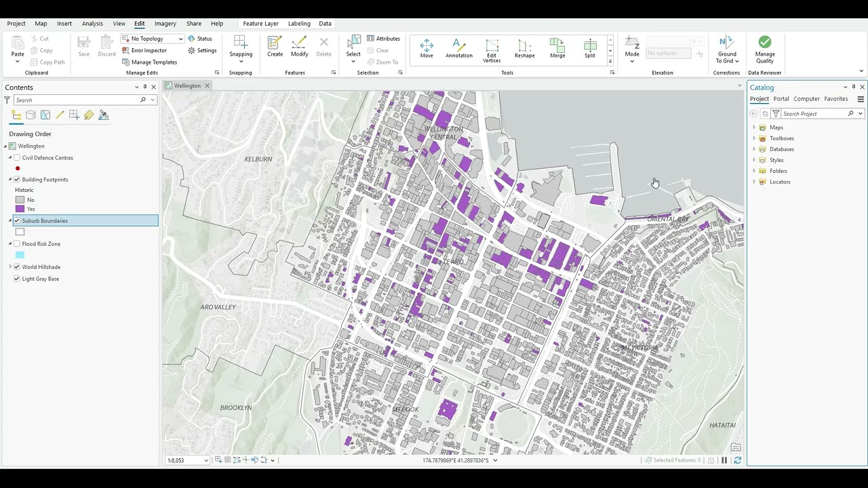Enable the Civil Defence Centres layer
The image size is (868, 488).
point(17,158)
